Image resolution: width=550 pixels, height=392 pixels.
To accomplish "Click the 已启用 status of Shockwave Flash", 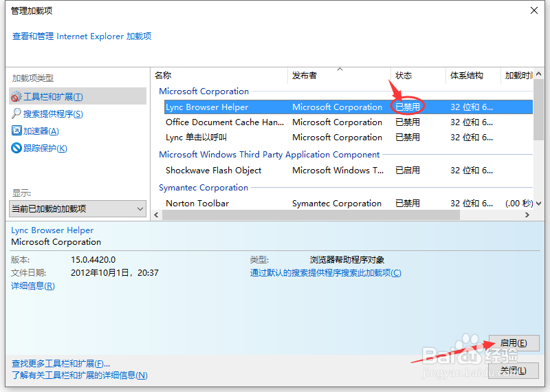I will pos(408,170).
